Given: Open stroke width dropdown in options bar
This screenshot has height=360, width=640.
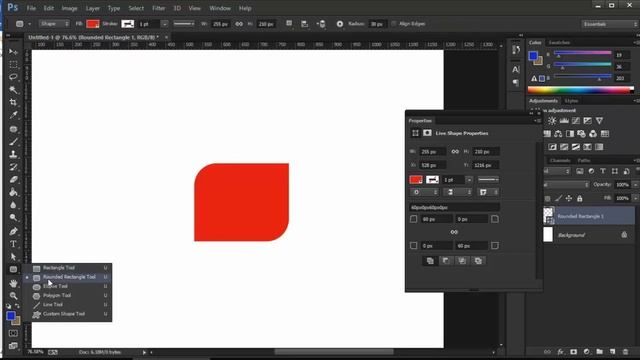Looking at the screenshot, I should coord(164,24).
